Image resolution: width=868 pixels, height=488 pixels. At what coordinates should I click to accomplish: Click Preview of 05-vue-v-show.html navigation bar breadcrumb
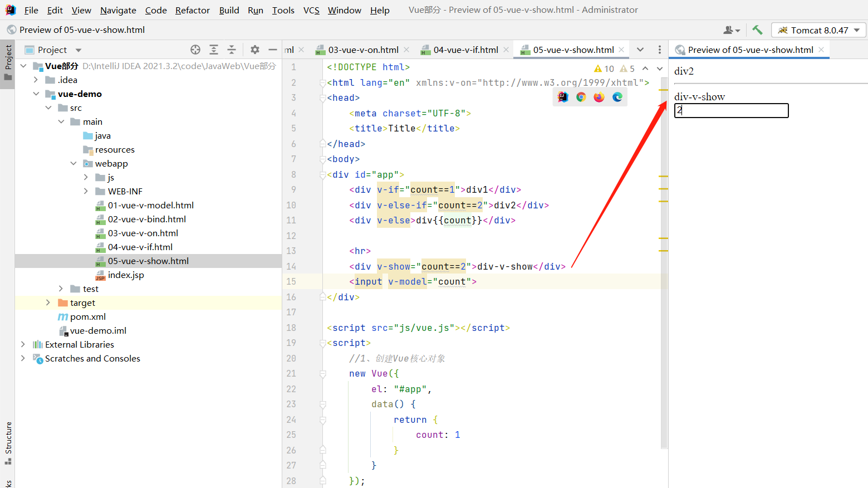[x=82, y=30]
